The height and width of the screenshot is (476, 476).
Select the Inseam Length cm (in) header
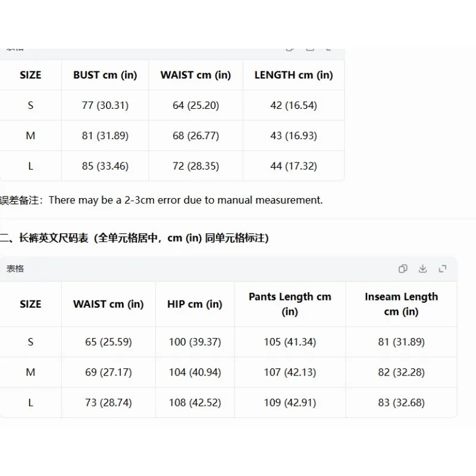click(x=401, y=304)
